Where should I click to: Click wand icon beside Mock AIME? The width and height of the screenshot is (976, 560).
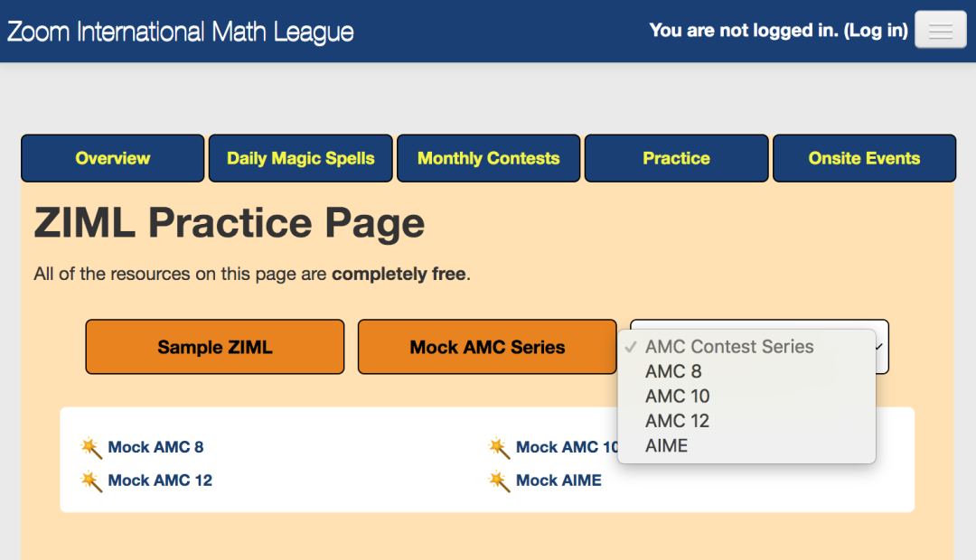[x=499, y=481]
